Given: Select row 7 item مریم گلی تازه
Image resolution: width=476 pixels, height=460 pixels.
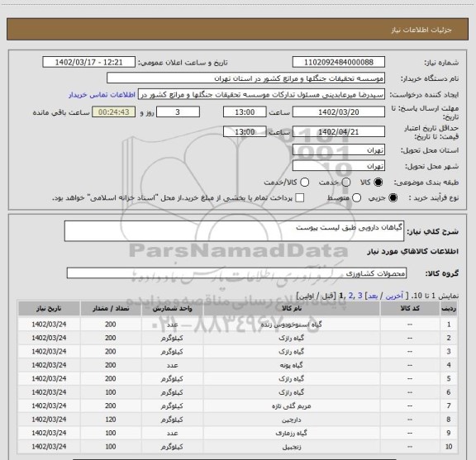Looking at the screenshot, I should point(291,406).
